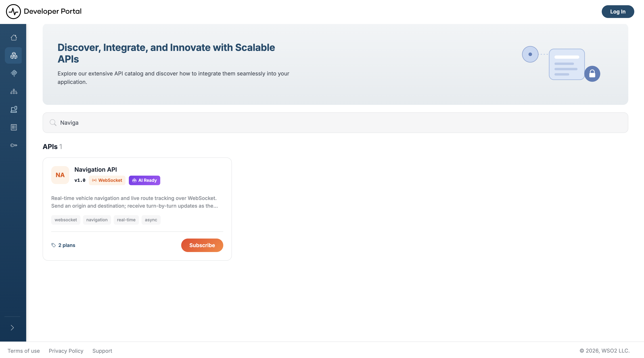
Task: Select the async tag
Action: (151, 220)
